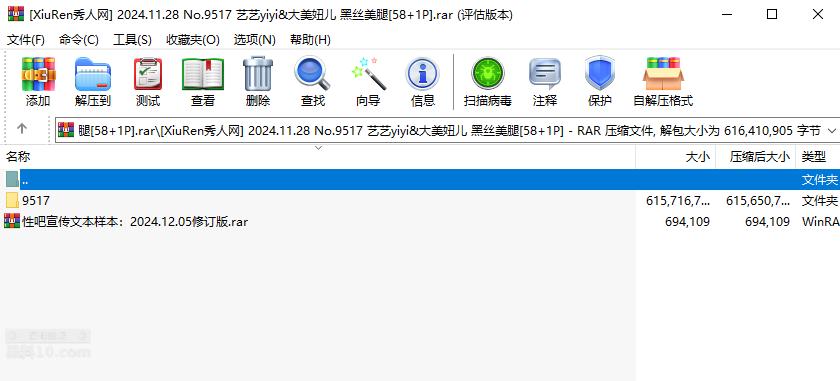This screenshot has width=840, height=381.
Task: Launch the Wizard (向导) wand icon
Action: 368,81
